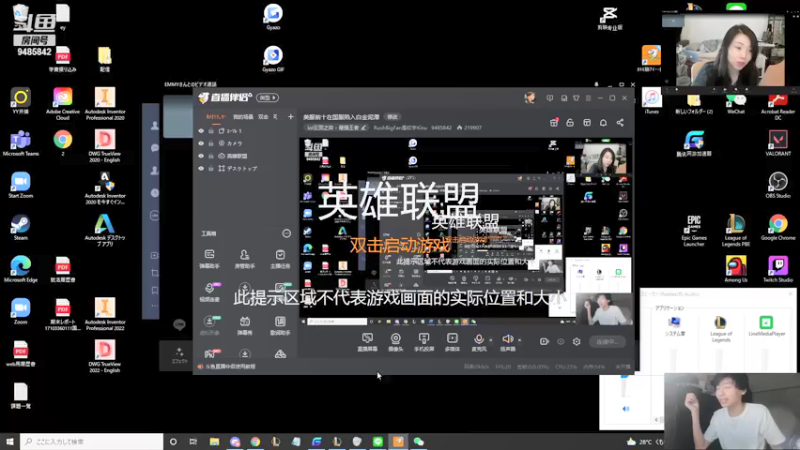Open the Among Us desktop shortcut
Screen dimensions: 800x450
pos(736,269)
